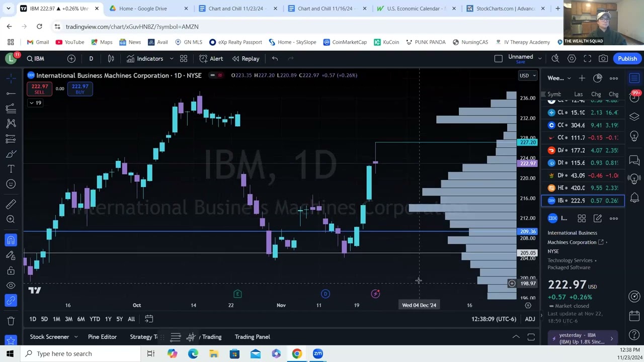Undo the last chart action
644x362 pixels.
[275, 59]
